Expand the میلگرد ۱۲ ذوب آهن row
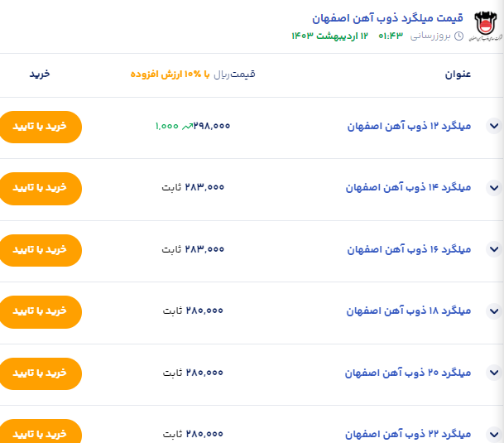 (x=494, y=126)
